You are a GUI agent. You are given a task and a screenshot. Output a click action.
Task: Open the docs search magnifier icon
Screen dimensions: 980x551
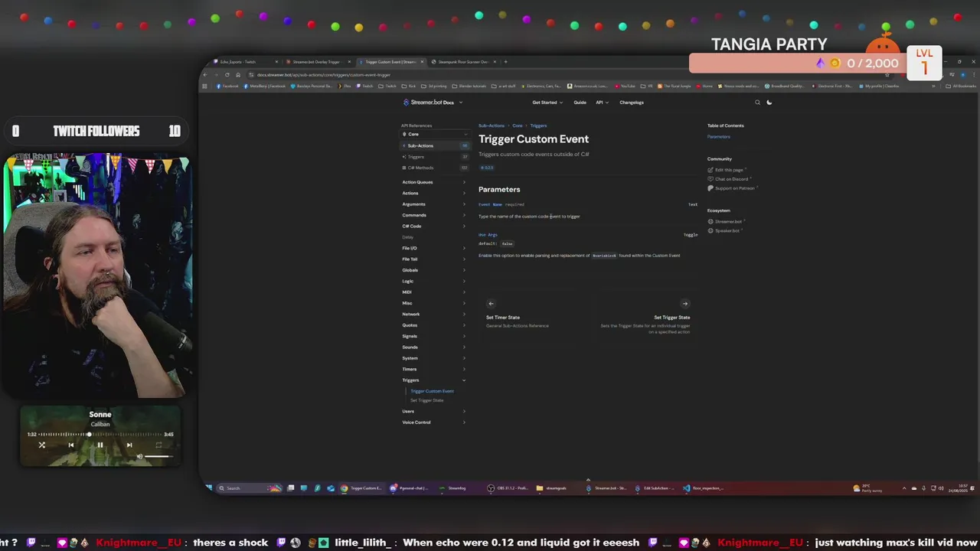tap(757, 103)
